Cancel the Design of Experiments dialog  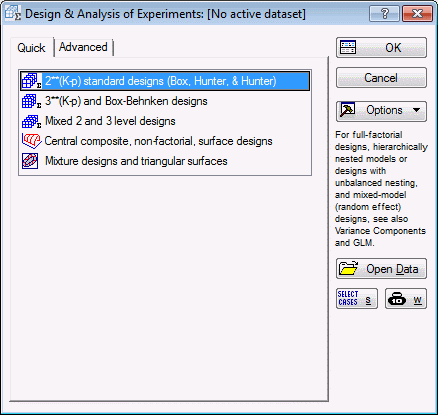pos(381,78)
